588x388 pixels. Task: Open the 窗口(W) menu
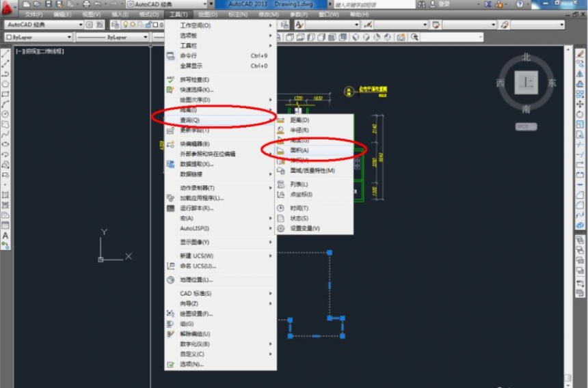point(329,14)
